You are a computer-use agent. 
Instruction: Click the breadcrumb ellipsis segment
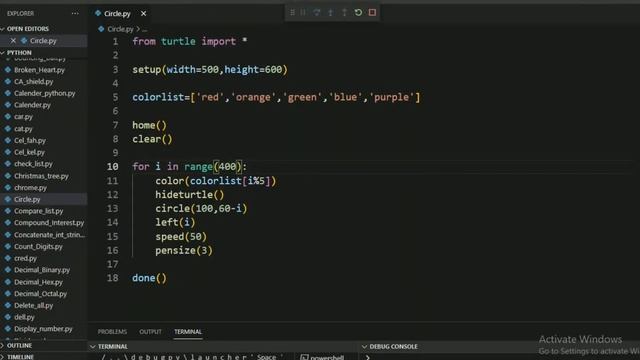click(x=144, y=29)
